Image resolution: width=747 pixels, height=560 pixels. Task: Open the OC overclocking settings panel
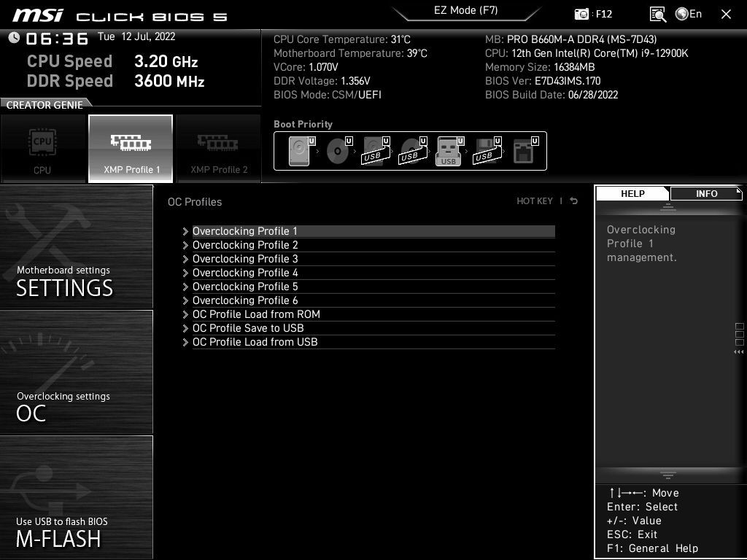pos(76,373)
